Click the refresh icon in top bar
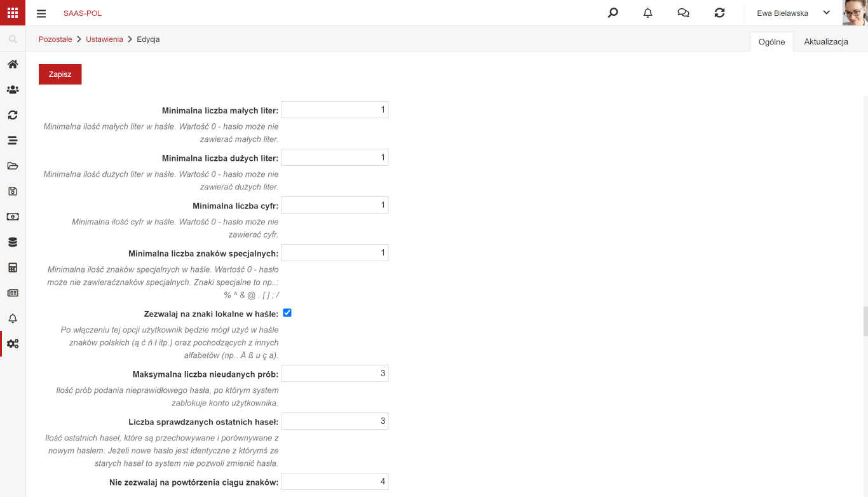Screen dimensions: 868x497 [719, 13]
